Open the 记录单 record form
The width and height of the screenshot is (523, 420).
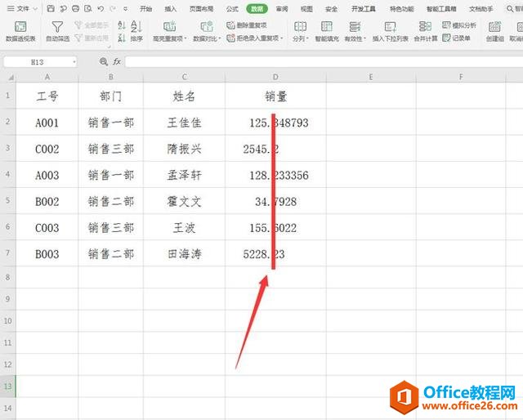(x=456, y=38)
